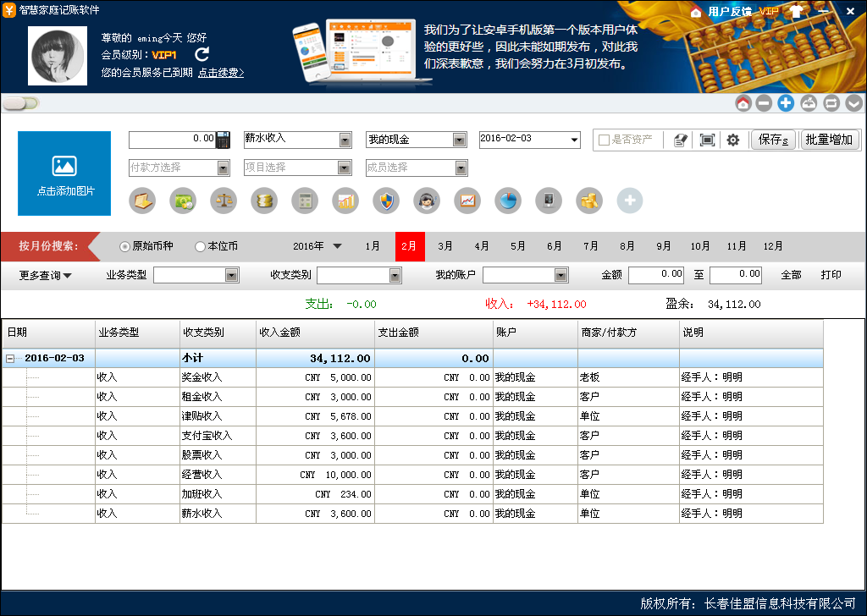Open the 我的现金 account dropdown
This screenshot has height=616, width=867.
pos(459,140)
